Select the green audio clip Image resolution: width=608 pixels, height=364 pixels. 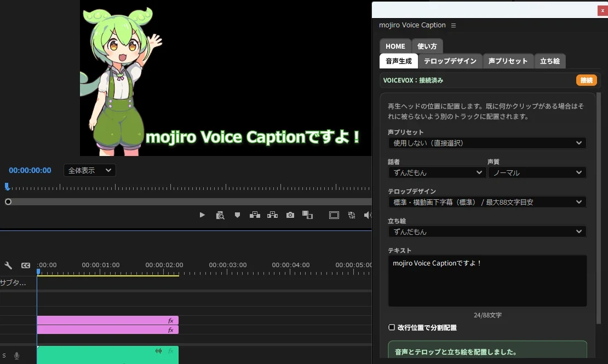pyautogui.click(x=107, y=355)
